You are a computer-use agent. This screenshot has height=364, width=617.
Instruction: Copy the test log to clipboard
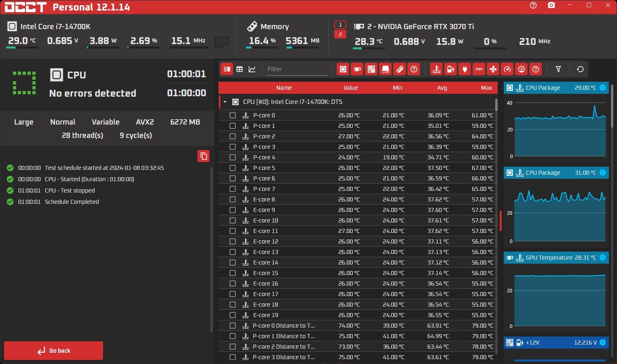[204, 156]
